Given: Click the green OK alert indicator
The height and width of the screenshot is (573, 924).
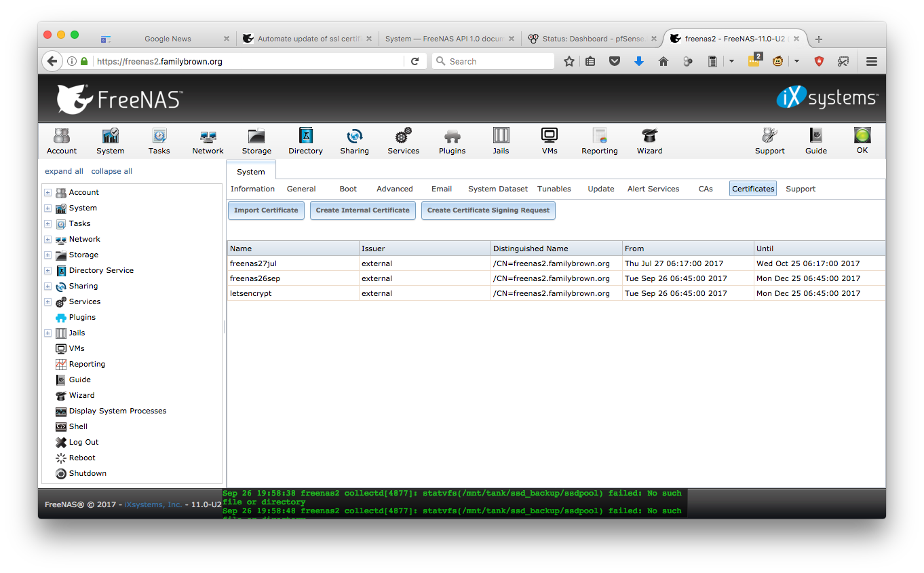Looking at the screenshot, I should [x=862, y=141].
